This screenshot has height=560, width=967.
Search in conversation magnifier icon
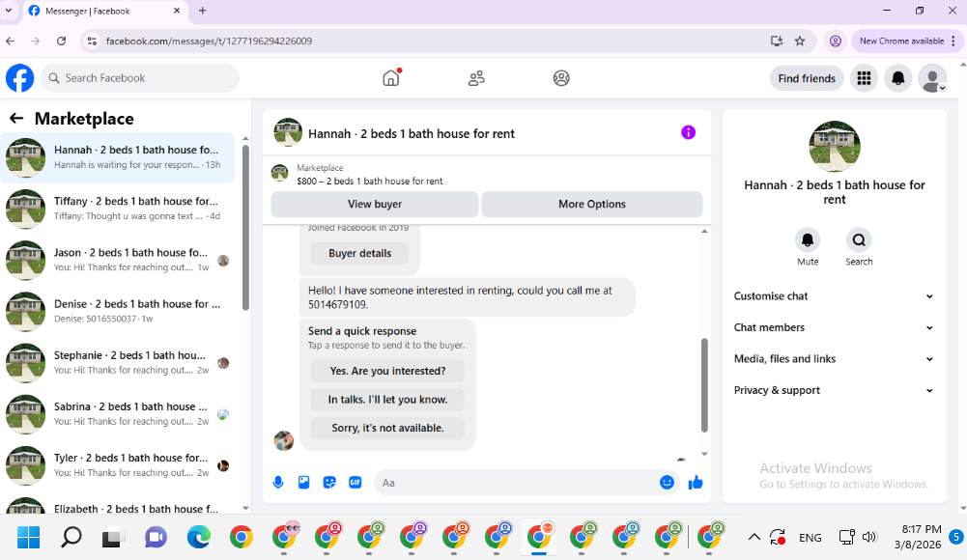point(859,240)
